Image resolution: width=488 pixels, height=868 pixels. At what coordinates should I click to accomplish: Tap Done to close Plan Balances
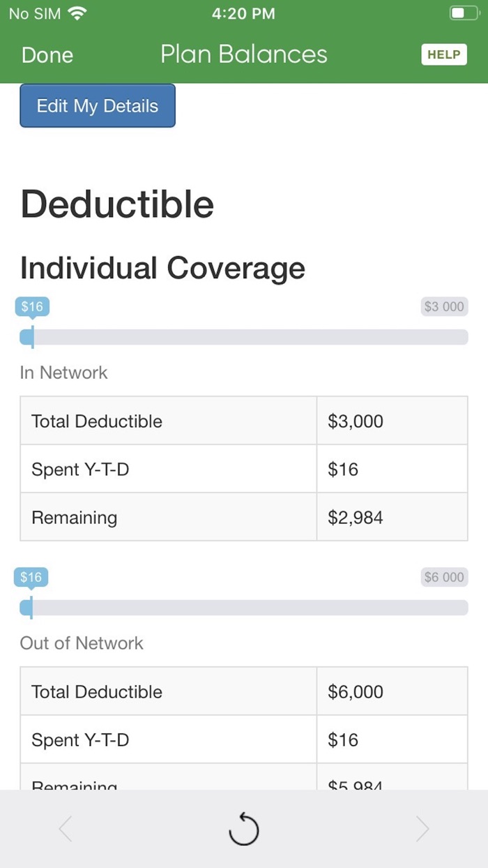tap(47, 55)
